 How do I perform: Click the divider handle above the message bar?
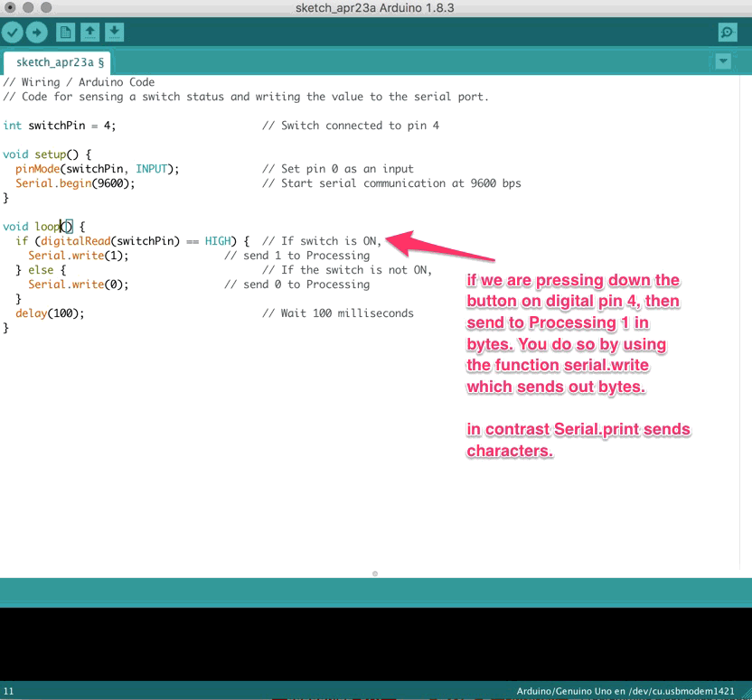tap(375, 574)
